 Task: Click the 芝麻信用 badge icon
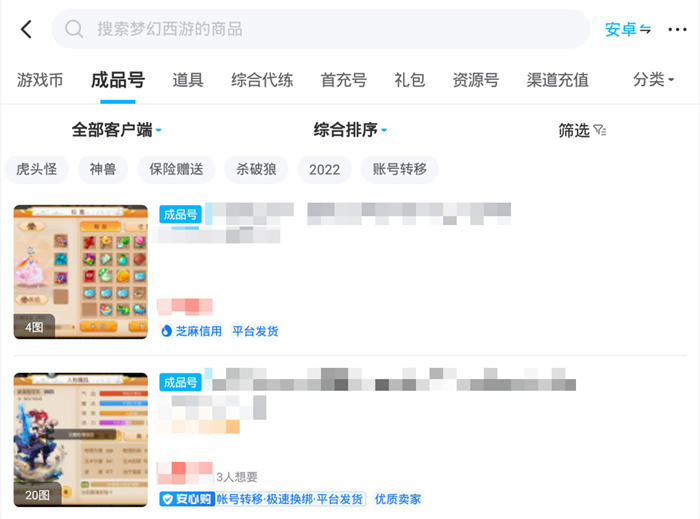point(167,331)
